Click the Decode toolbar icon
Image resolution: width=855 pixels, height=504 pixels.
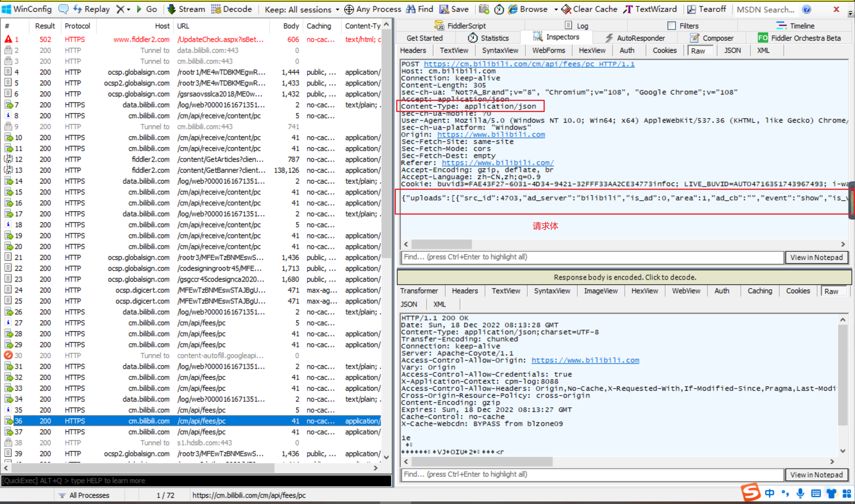pos(216,9)
